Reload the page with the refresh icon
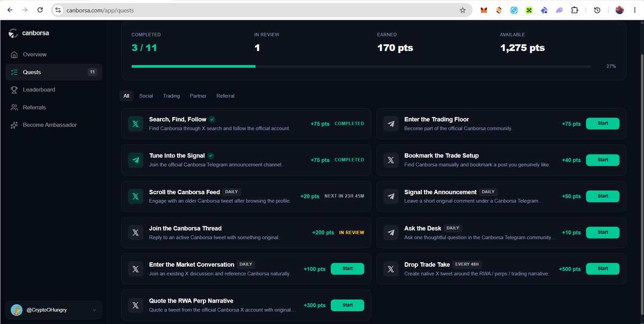Image resolution: width=644 pixels, height=324 pixels. [41, 10]
